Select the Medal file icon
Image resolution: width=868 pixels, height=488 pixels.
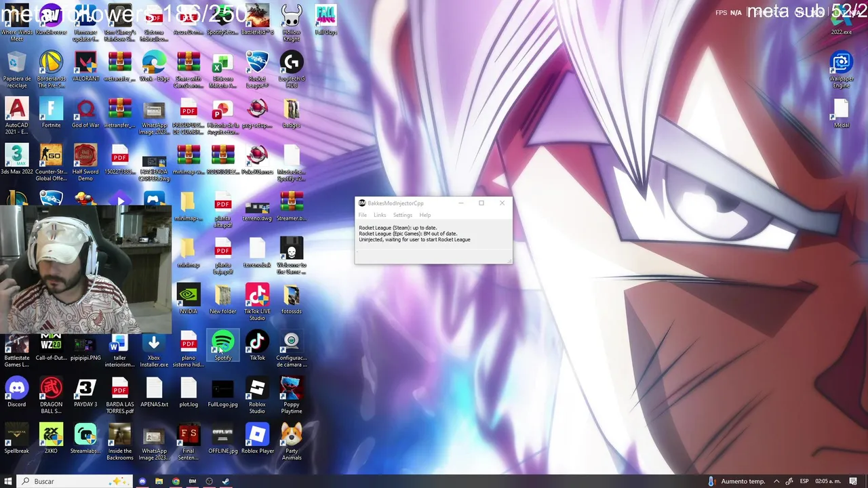tap(842, 113)
